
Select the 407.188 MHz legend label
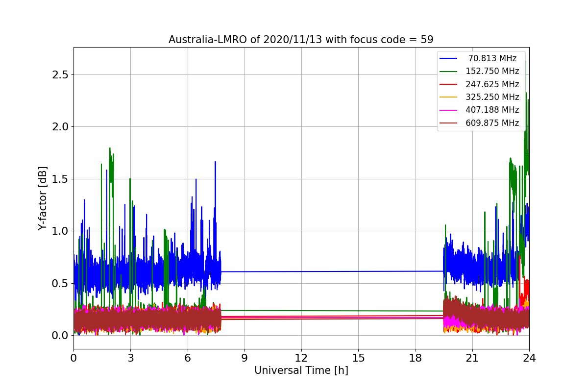[492, 110]
